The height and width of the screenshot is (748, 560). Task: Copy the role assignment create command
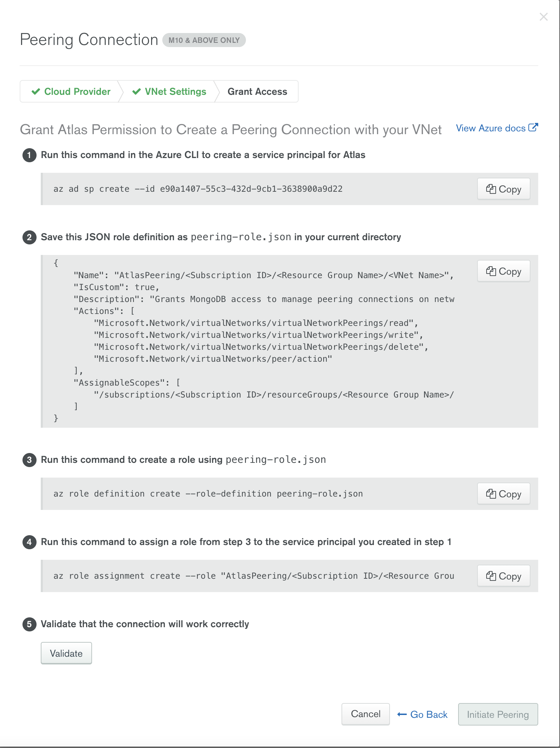click(x=503, y=576)
